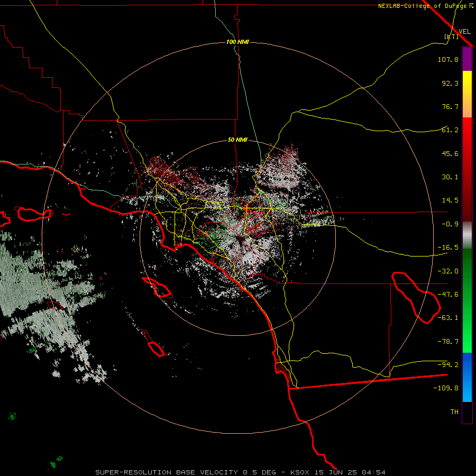Click the 30.1 velocity scale value

pos(450,177)
